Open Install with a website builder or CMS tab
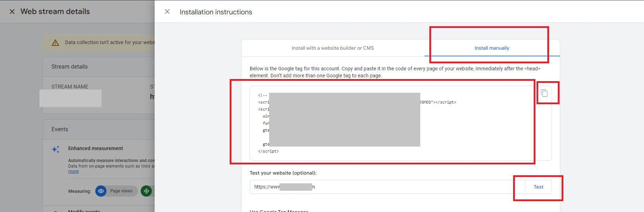The height and width of the screenshot is (212, 644). 333,48
